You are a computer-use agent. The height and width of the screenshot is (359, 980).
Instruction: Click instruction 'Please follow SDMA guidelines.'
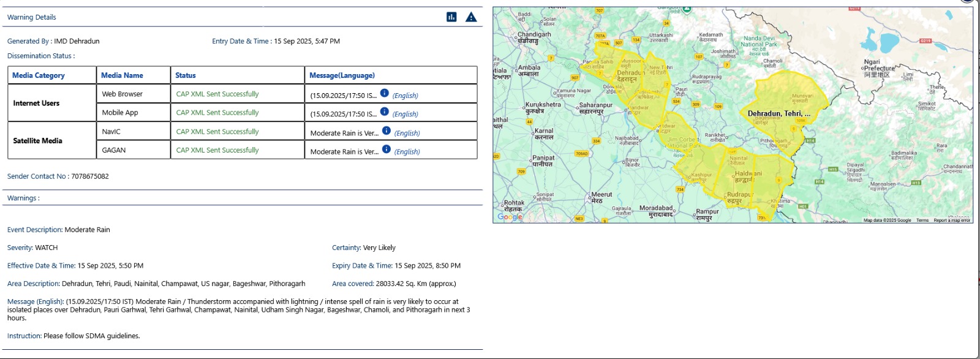pyautogui.click(x=92, y=336)
